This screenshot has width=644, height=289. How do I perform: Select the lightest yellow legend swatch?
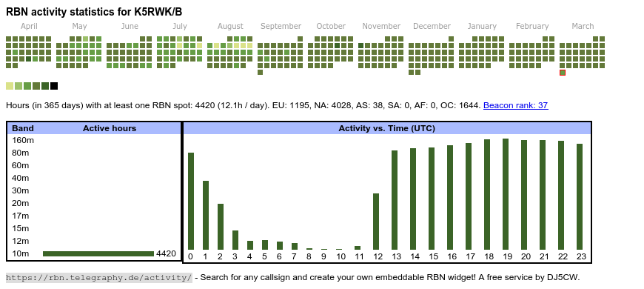click(x=10, y=86)
